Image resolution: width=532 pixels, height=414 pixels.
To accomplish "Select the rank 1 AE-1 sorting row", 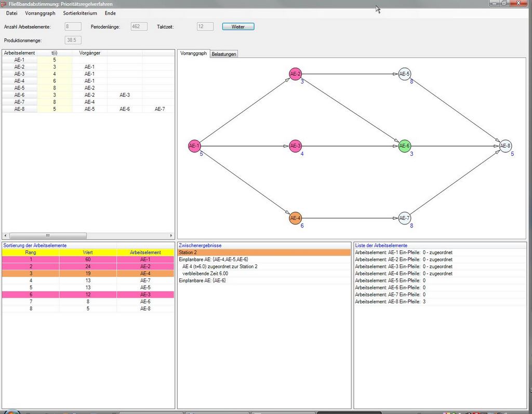I will [x=88, y=259].
